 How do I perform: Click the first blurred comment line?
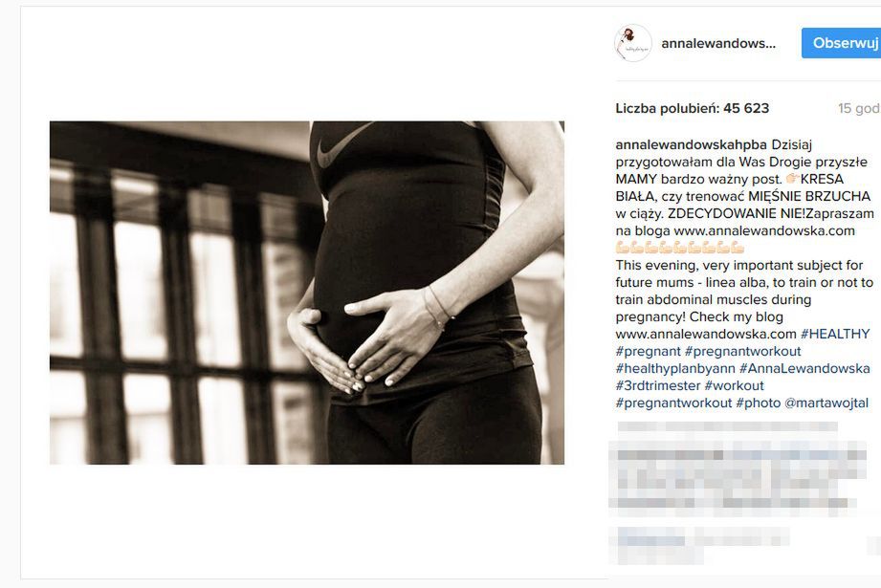[x=728, y=426]
